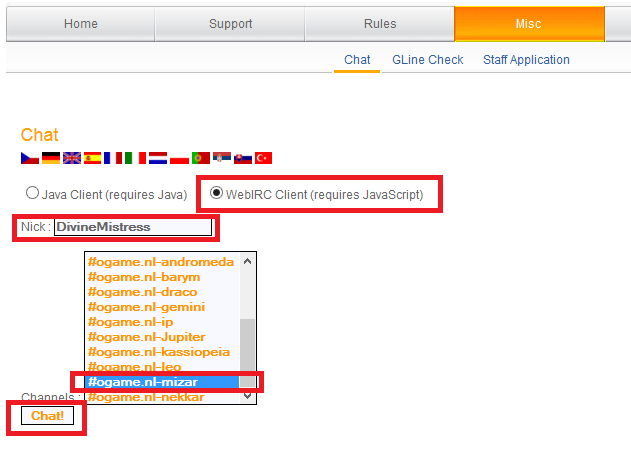Pick the Spanish flag language

click(93, 158)
